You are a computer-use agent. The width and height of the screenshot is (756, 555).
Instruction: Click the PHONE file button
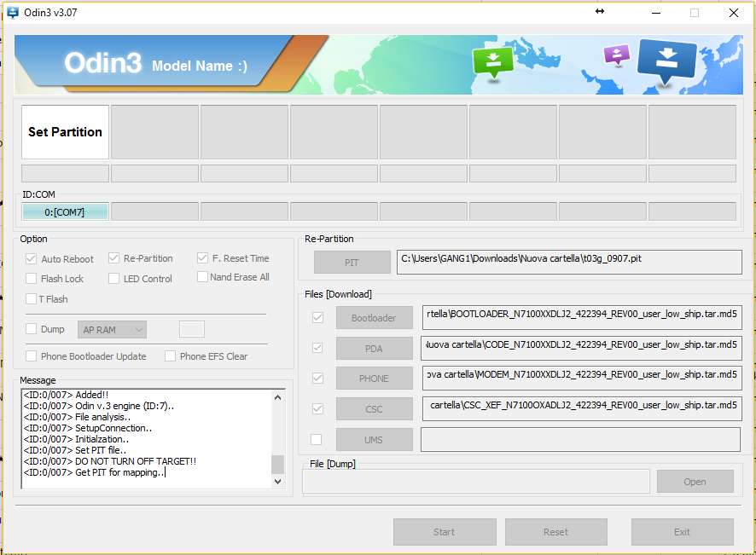coord(374,379)
